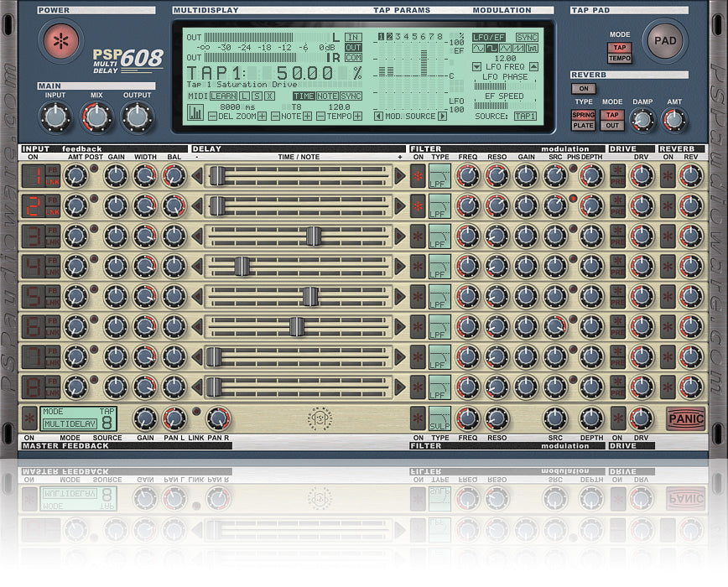Enable LFO SYNC in the display
The image size is (728, 587).
tap(527, 37)
